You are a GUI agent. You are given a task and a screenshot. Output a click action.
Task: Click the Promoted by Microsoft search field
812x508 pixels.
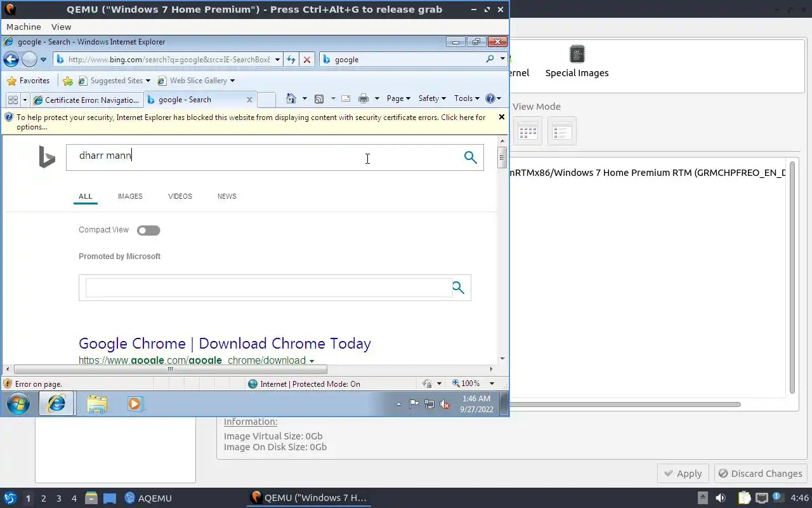coord(268,288)
